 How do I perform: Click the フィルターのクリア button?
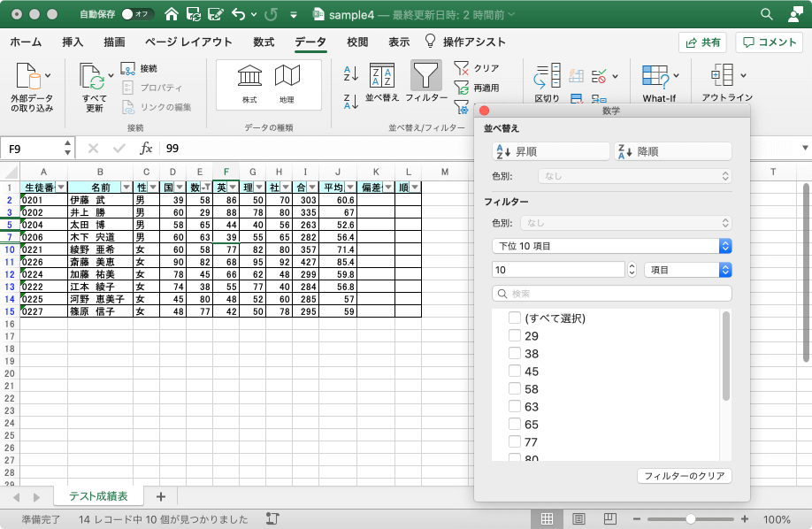(684, 476)
